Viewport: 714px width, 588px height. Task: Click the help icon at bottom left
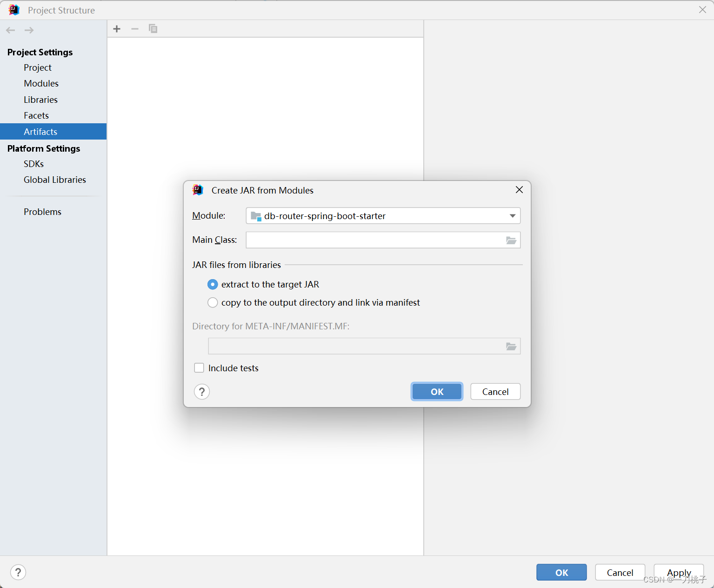[18, 572]
